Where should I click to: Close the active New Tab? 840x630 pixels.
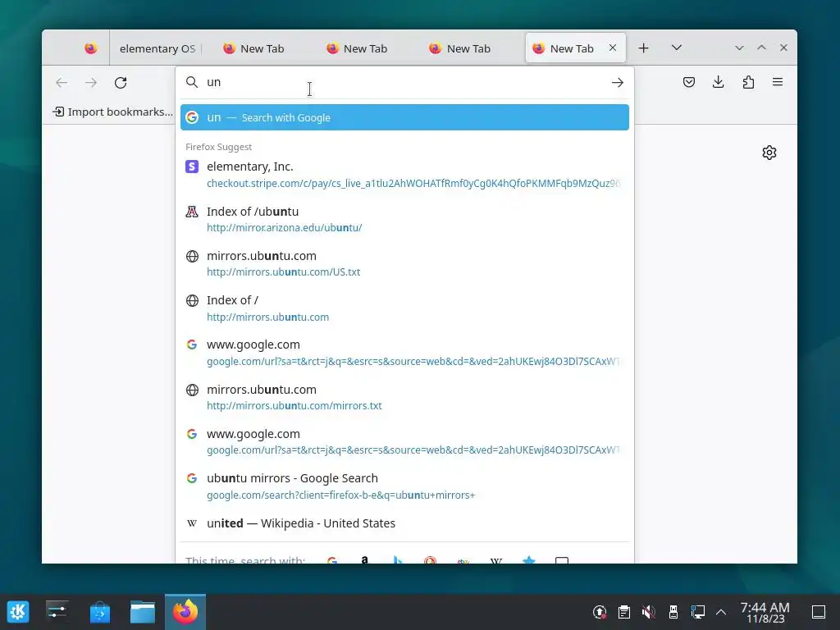click(613, 48)
